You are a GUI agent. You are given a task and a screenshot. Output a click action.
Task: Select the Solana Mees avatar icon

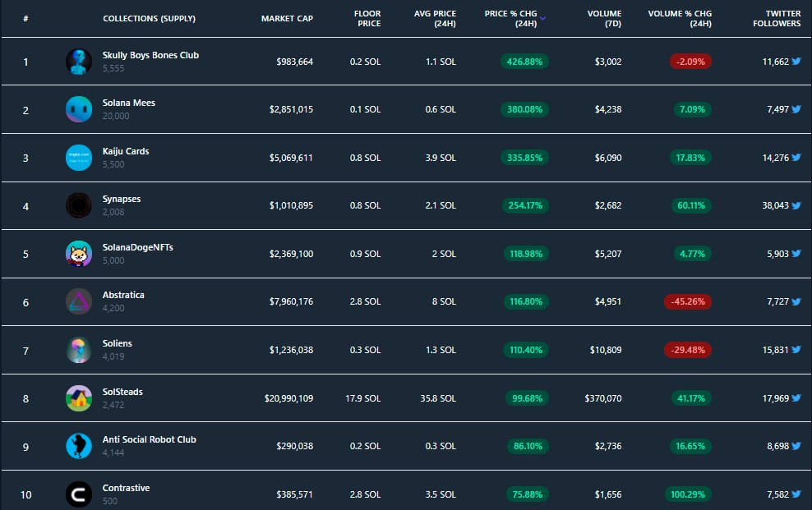point(78,108)
